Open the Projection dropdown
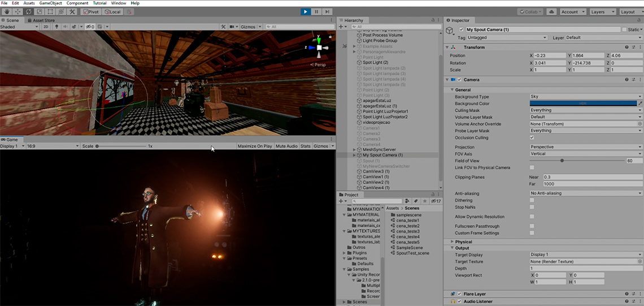Viewport: 644px width, 306px height. tap(585, 147)
